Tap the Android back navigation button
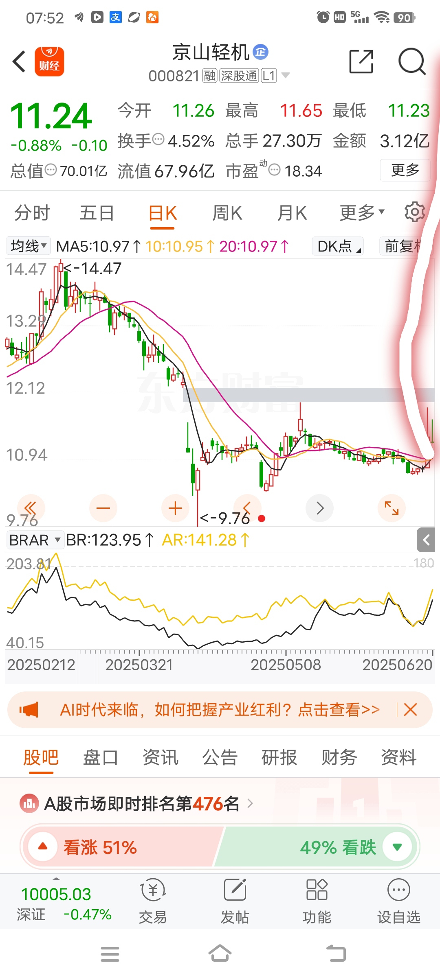The width and height of the screenshot is (440, 980). [336, 953]
